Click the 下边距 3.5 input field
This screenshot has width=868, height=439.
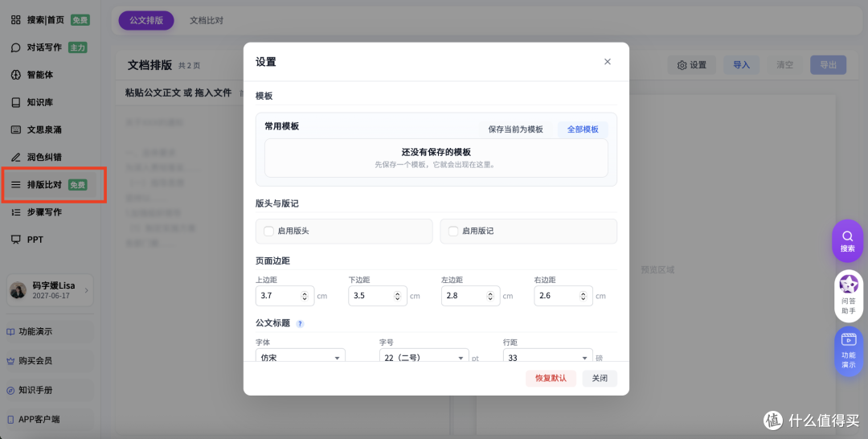[x=378, y=296]
